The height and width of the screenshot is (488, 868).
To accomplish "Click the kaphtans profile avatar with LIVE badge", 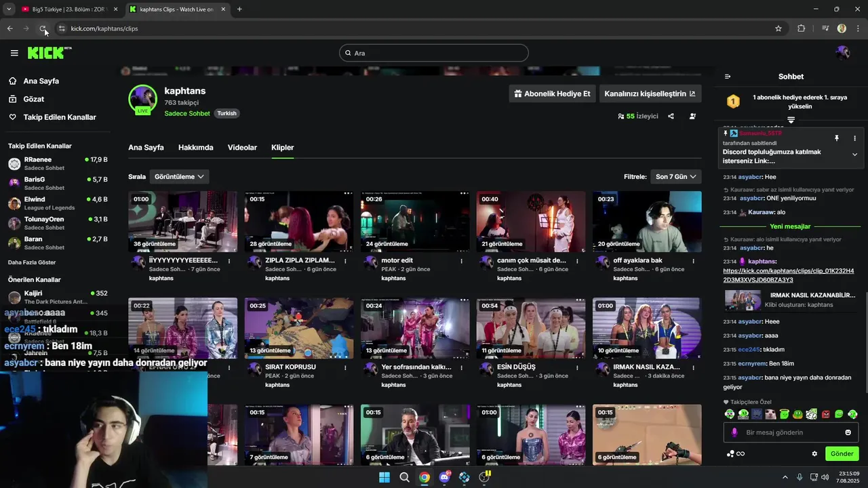I will tap(143, 100).
